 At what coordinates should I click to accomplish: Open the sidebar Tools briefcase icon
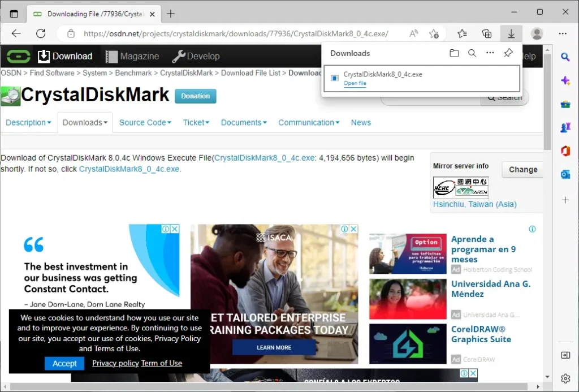[565, 105]
